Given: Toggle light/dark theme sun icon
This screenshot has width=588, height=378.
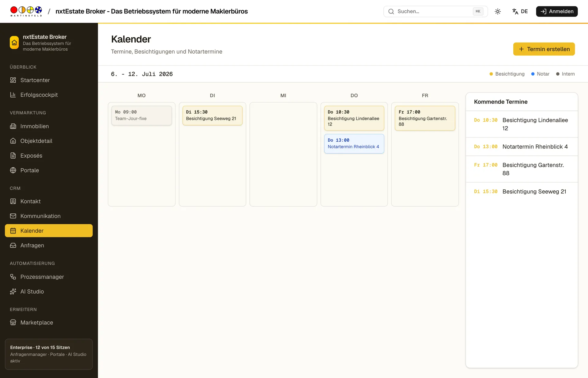Looking at the screenshot, I should click(498, 11).
